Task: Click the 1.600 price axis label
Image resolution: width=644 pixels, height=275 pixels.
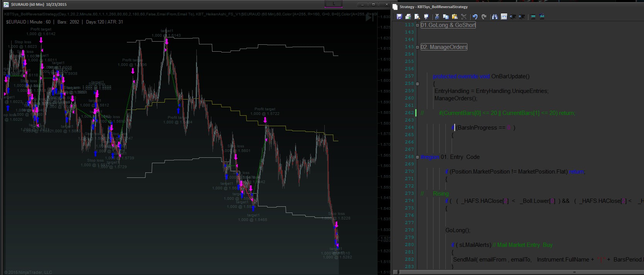Action: tap(385, 81)
